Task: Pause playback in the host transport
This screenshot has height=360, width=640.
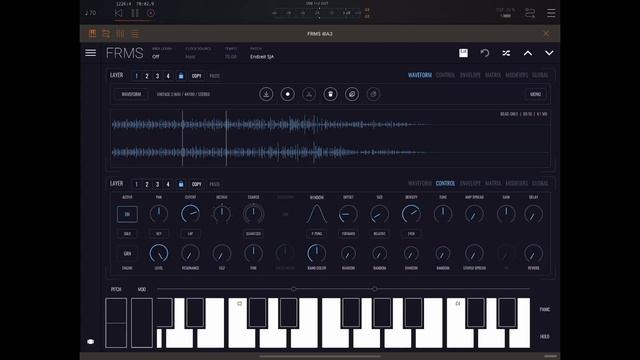Action: [135, 13]
